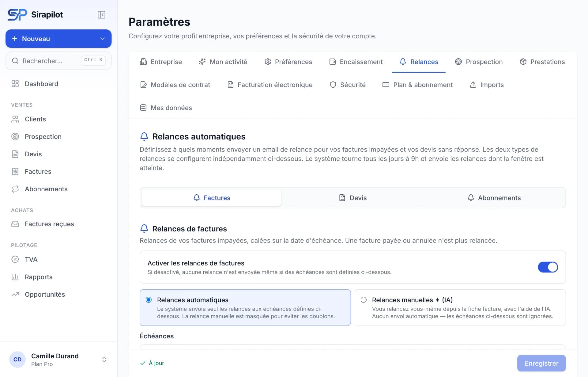Open the Prospection settings tab
588x377 pixels.
479,62
